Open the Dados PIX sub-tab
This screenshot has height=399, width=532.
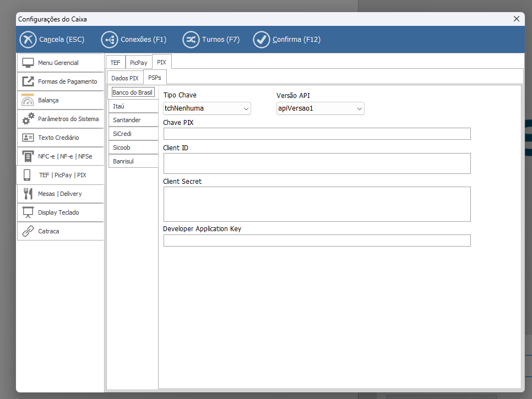(124, 78)
